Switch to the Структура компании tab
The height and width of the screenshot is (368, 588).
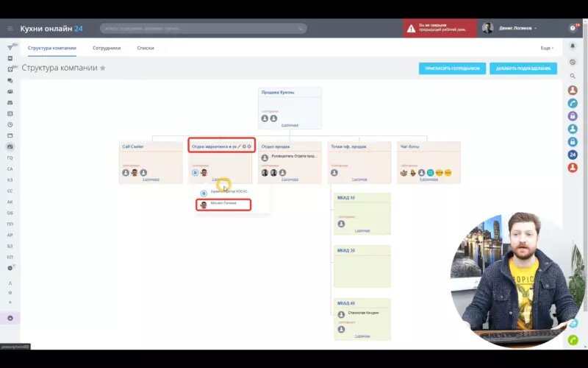(51, 48)
